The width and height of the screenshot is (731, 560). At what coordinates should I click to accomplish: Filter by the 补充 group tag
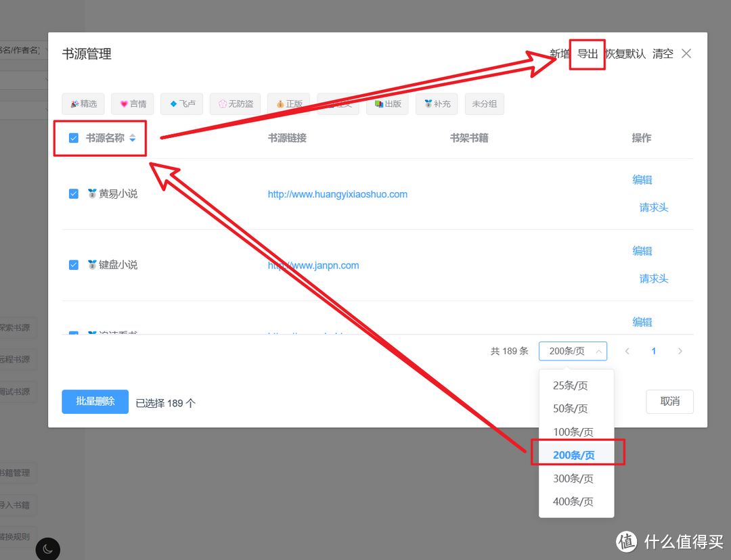(x=437, y=104)
